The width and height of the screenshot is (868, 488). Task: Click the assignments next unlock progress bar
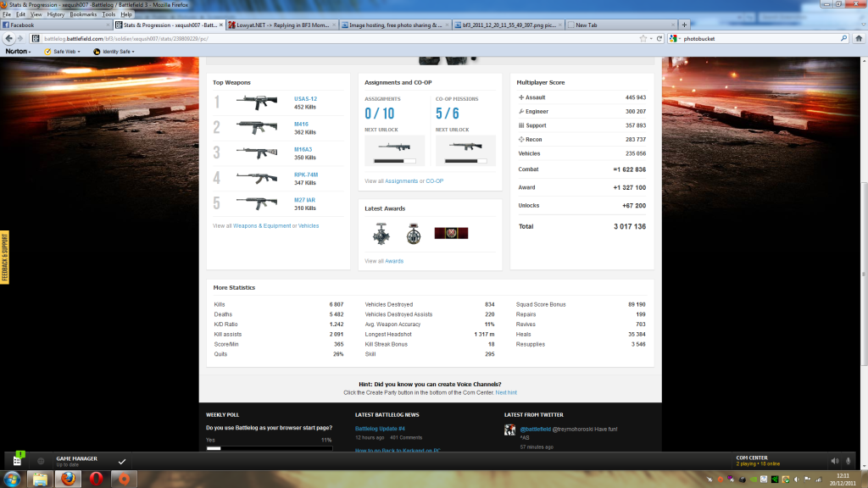[x=394, y=159]
